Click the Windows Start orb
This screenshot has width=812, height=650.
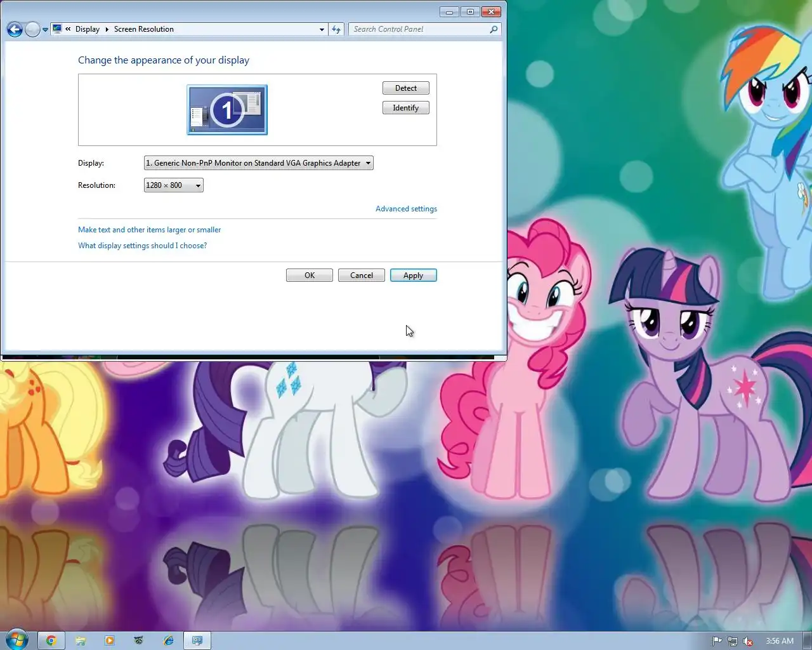tap(17, 640)
